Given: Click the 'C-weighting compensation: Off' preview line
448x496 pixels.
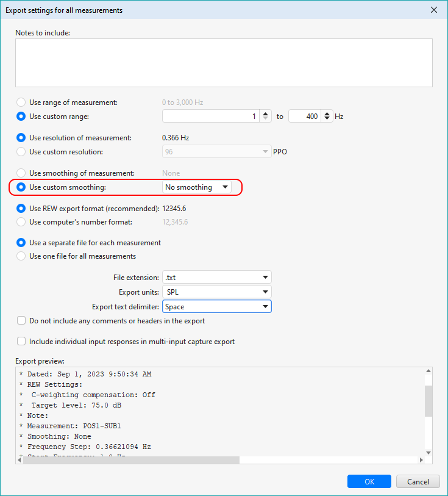Looking at the screenshot, I should click(87, 395).
